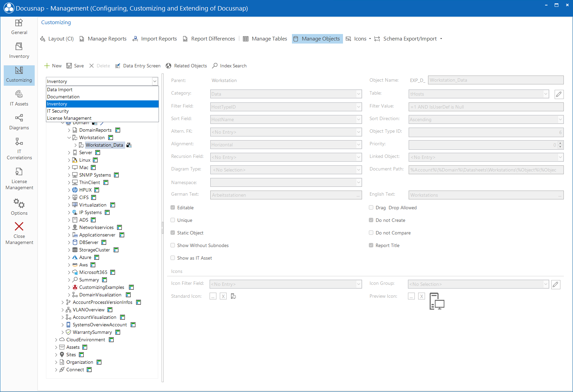Click Close Management red X
Image resolution: width=573 pixels, height=392 pixels.
tap(19, 233)
